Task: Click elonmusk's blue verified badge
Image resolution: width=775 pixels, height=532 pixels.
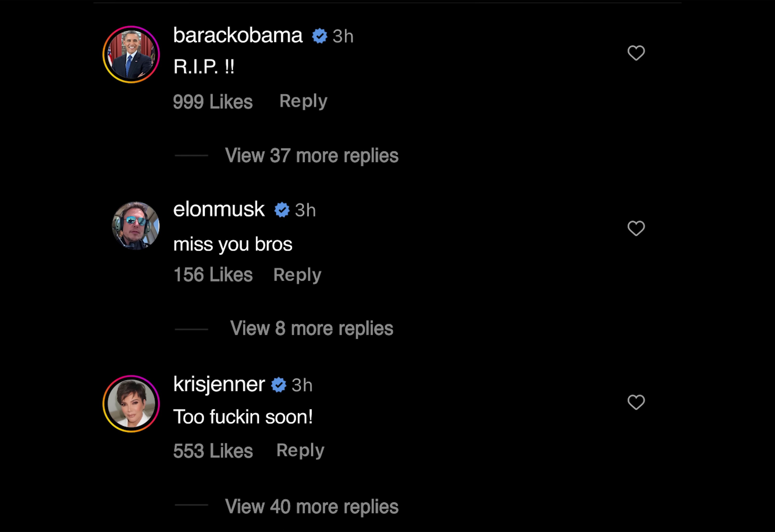Action: [x=282, y=210]
